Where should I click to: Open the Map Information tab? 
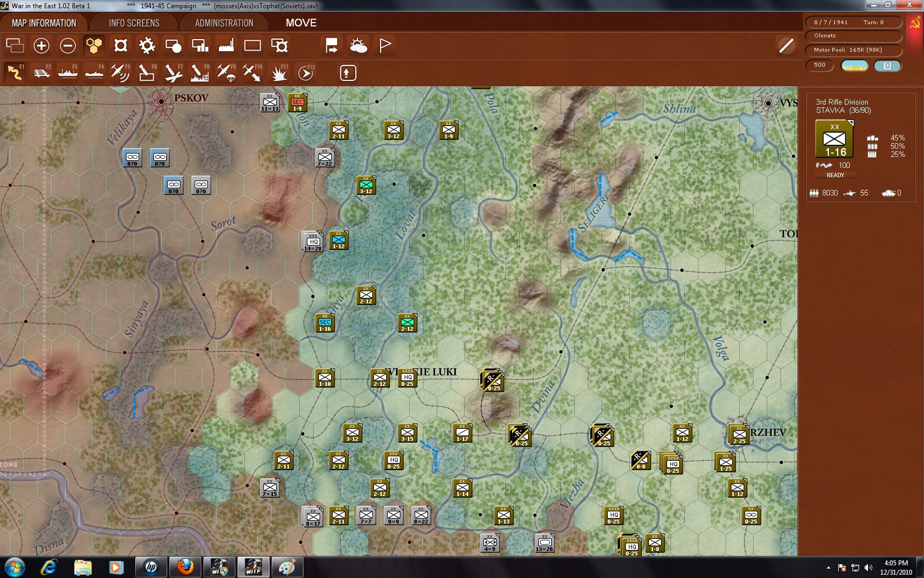click(x=44, y=23)
